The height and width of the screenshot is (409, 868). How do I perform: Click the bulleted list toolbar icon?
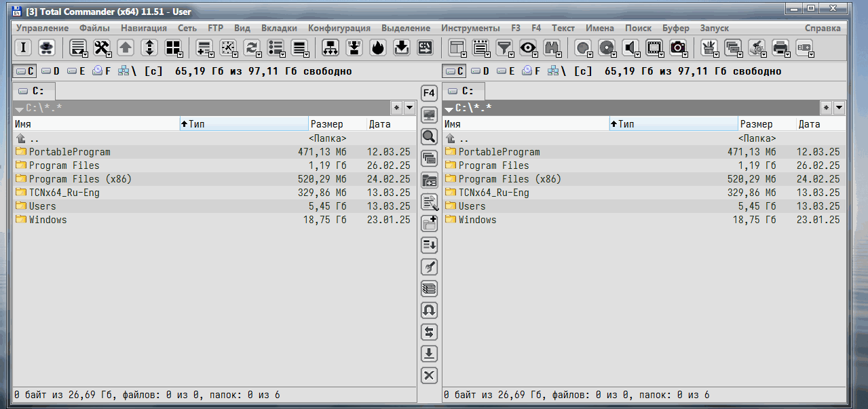276,47
